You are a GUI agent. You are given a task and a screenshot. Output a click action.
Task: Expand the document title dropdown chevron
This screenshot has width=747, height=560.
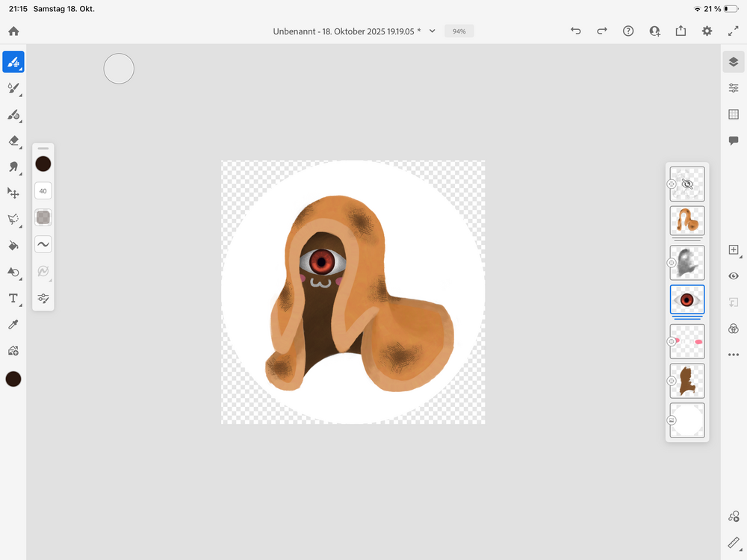(x=432, y=31)
